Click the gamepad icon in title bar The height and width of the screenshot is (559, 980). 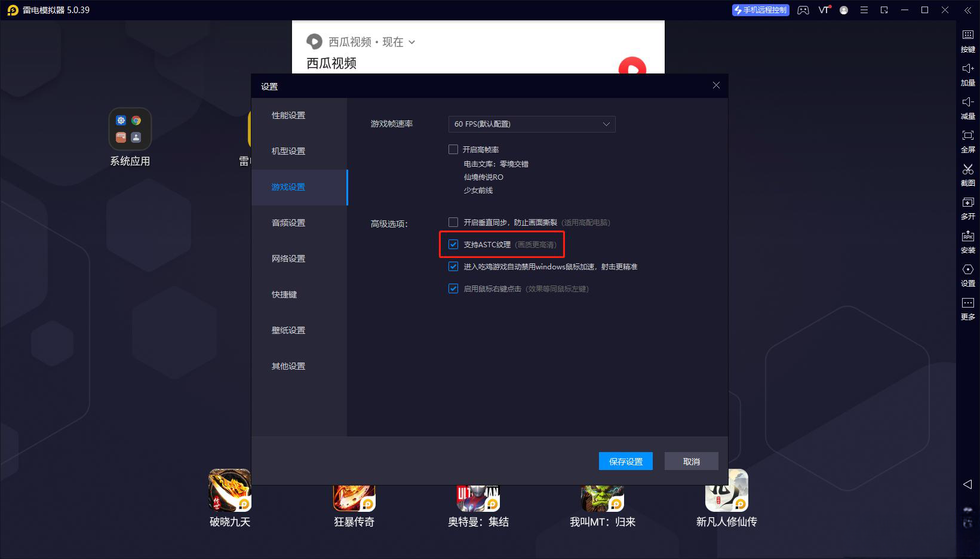tap(803, 10)
